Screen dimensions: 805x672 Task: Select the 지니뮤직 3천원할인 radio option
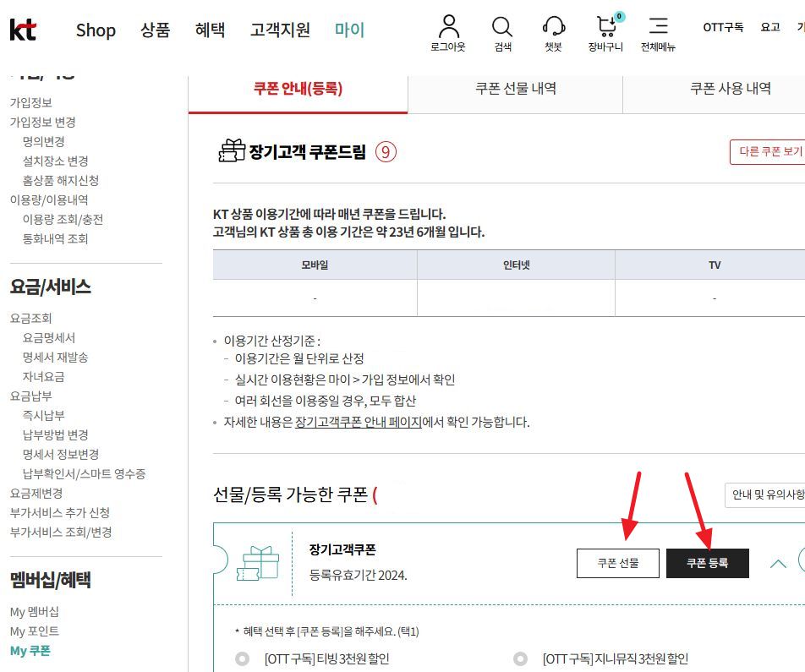520,658
